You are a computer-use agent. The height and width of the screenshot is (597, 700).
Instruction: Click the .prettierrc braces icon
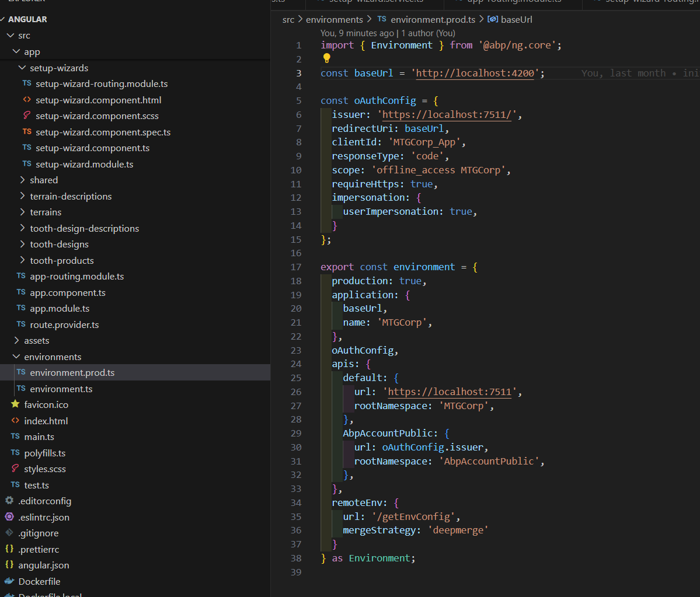(x=9, y=549)
